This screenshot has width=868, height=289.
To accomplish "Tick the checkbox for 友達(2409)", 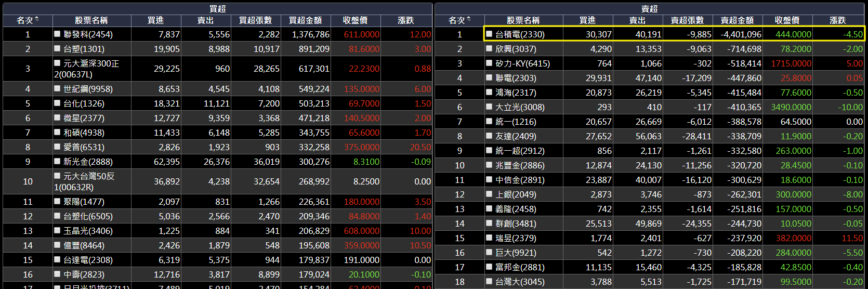I will (489, 136).
